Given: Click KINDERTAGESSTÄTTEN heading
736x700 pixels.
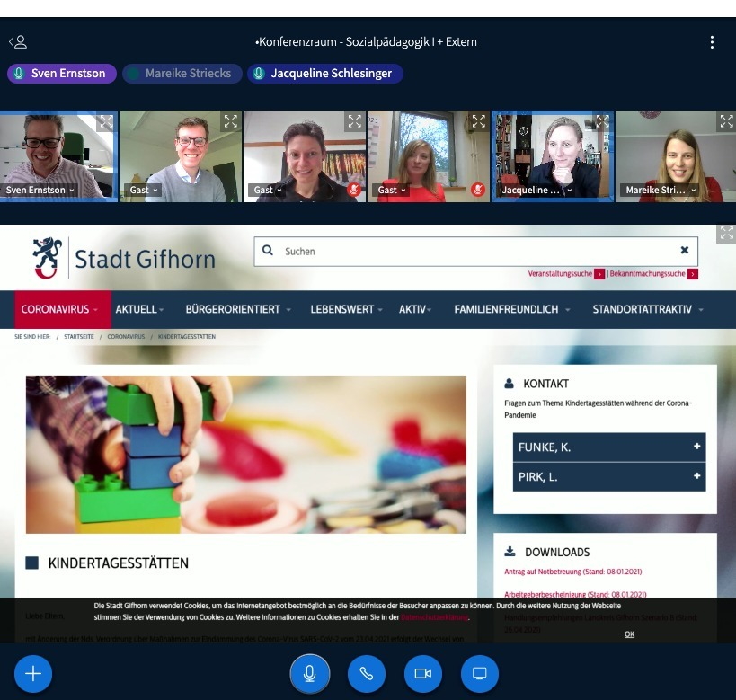Looking at the screenshot, I should 118,563.
